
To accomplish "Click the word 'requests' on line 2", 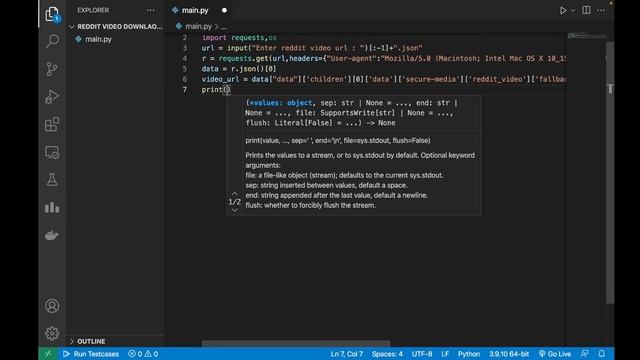I will tap(247, 38).
